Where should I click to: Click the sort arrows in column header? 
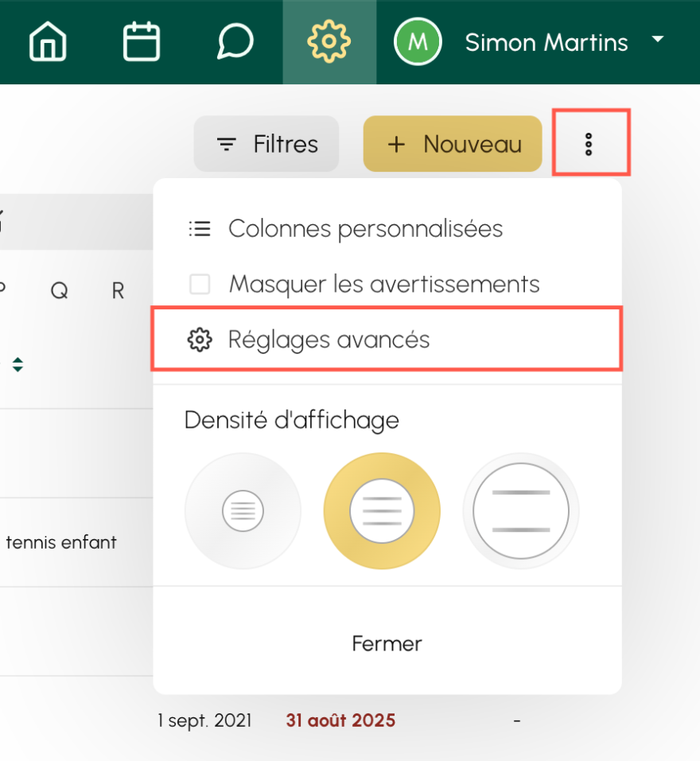click(x=17, y=365)
